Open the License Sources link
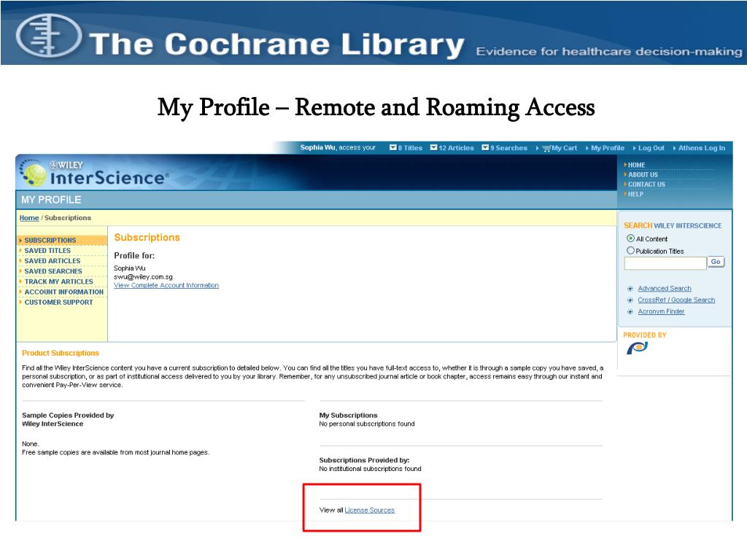The image size is (747, 560). tap(370, 510)
